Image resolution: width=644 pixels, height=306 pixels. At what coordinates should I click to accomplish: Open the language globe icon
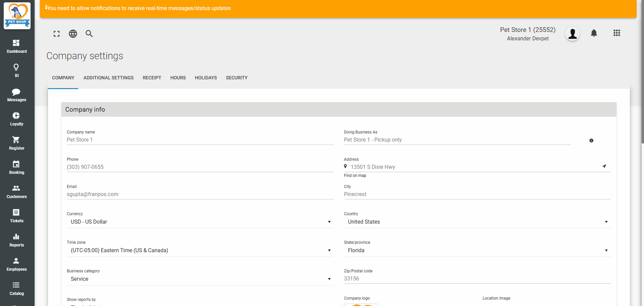pyautogui.click(x=73, y=34)
